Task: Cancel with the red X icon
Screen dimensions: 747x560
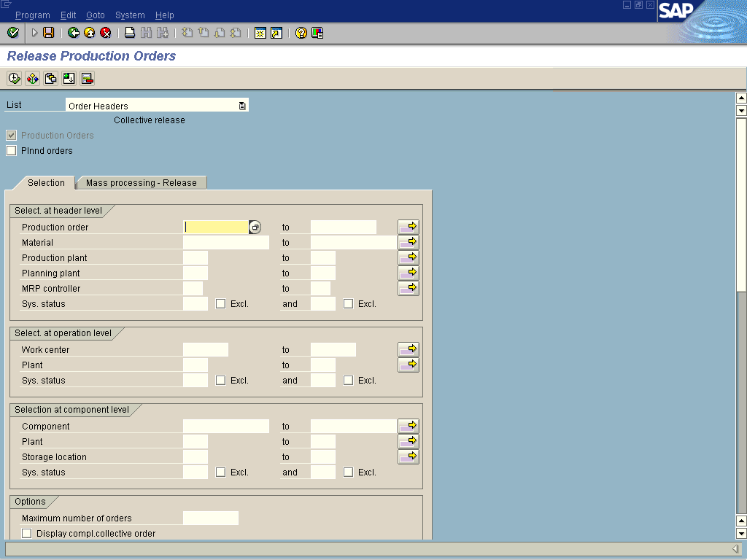Action: 106,33
